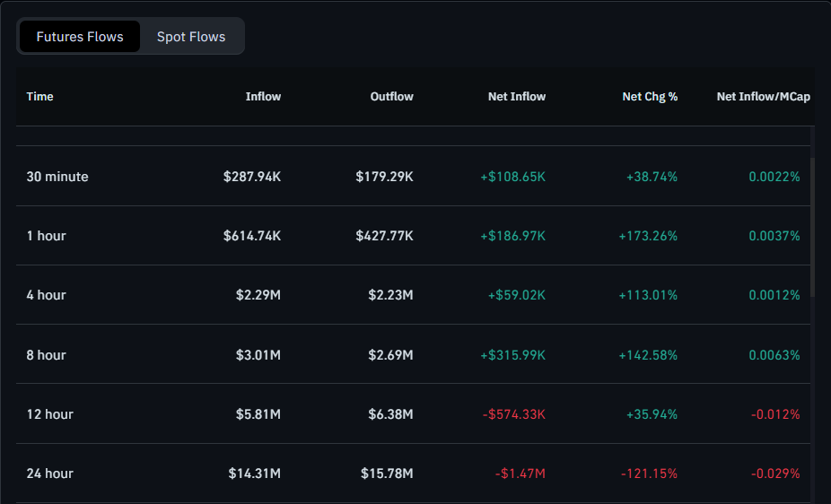Select the 30 minute row label
The width and height of the screenshot is (831, 504).
coord(57,177)
